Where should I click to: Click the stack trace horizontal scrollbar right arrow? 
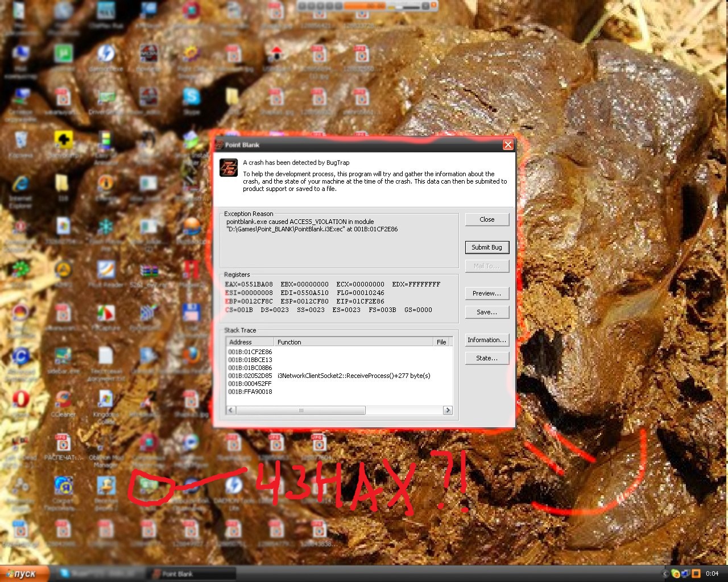click(x=448, y=410)
